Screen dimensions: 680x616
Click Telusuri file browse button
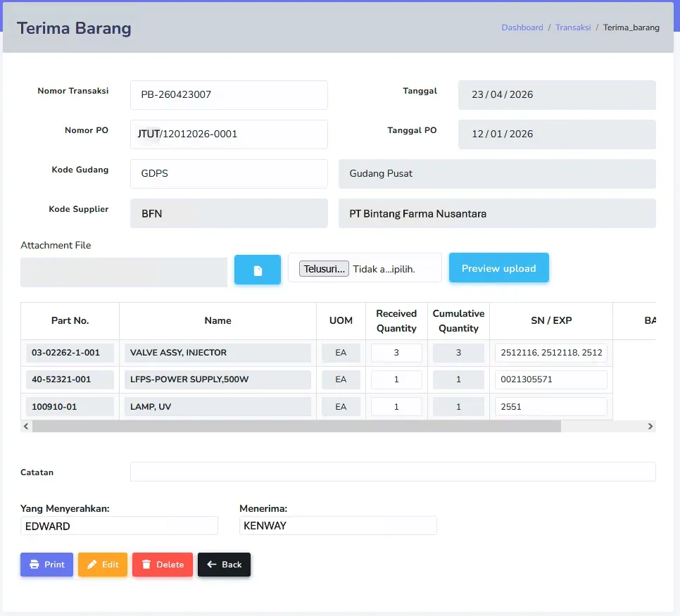pyautogui.click(x=324, y=269)
